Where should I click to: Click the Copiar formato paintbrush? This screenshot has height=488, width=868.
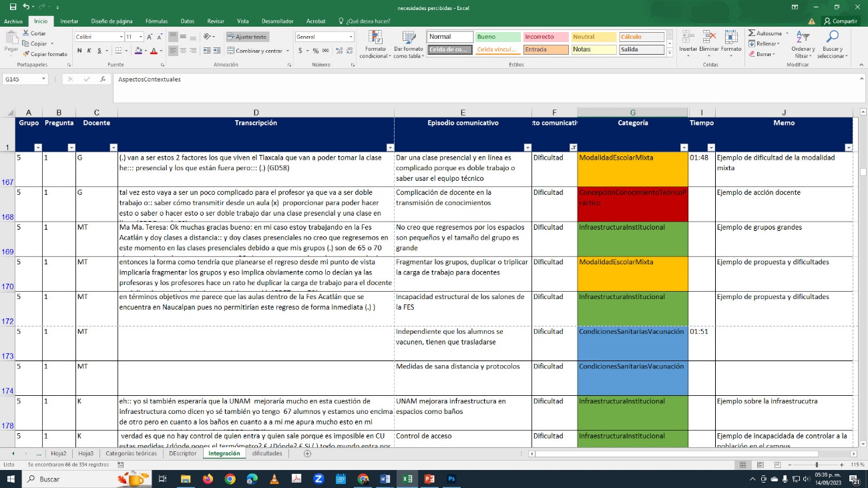tap(26, 54)
